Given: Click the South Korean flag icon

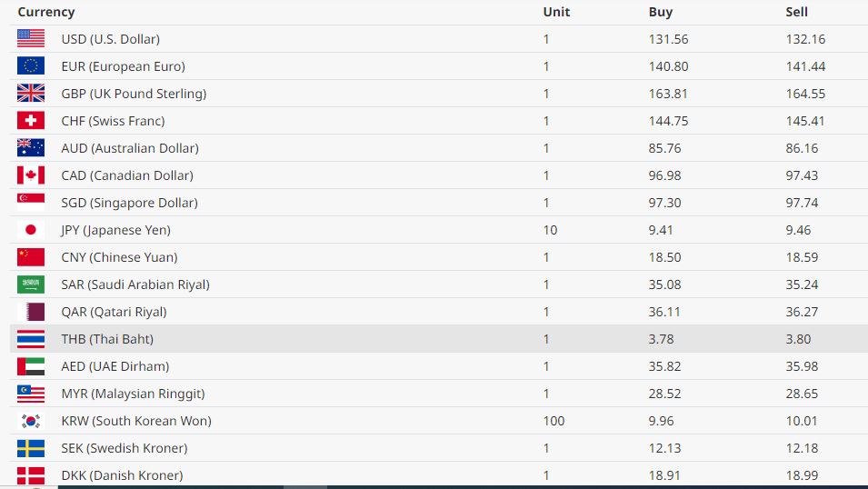Looking at the screenshot, I should pyautogui.click(x=31, y=421).
